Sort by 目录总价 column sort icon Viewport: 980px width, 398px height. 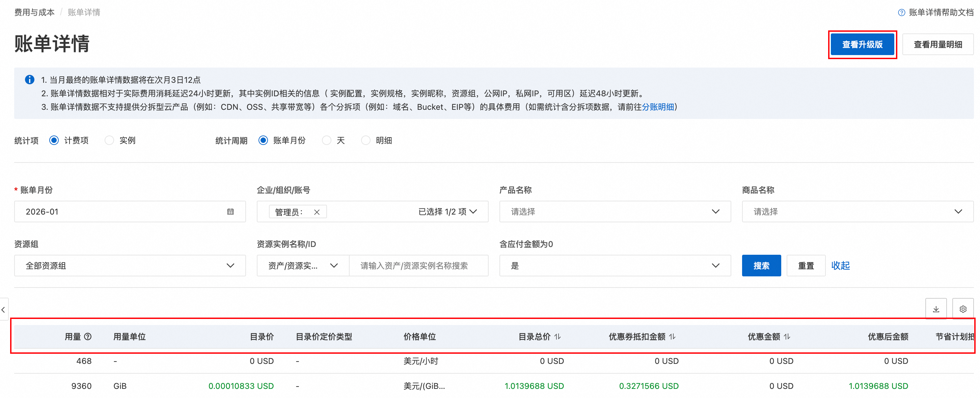pos(557,336)
